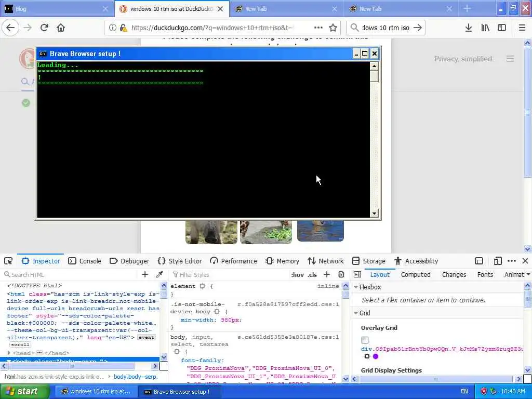Toggle the 3-pane inspector icon
Screen dimensions: 532x399
click(357, 274)
